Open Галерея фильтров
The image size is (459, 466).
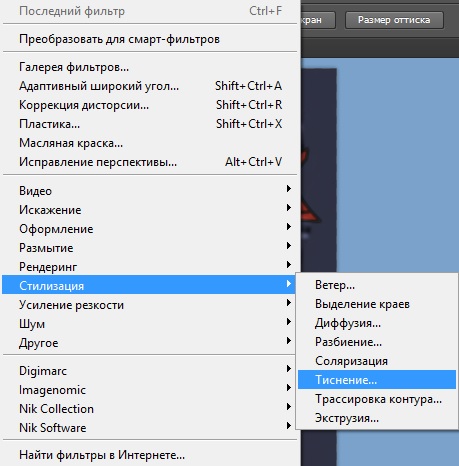pos(149,67)
